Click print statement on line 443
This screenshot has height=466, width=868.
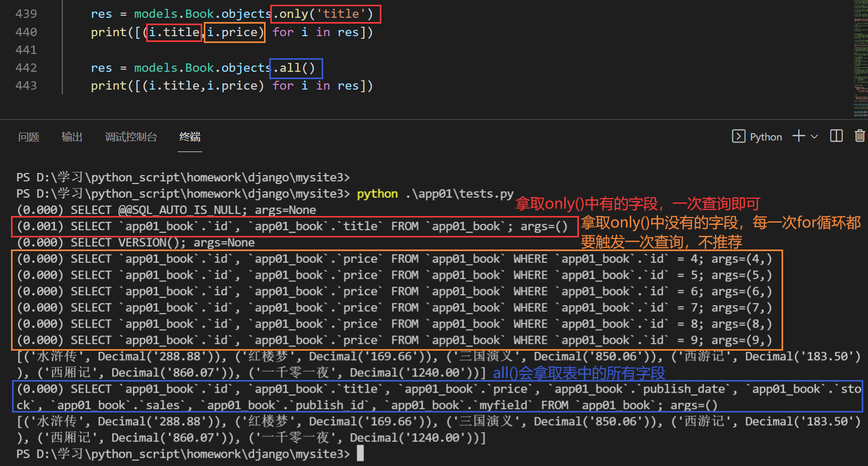[x=232, y=85]
